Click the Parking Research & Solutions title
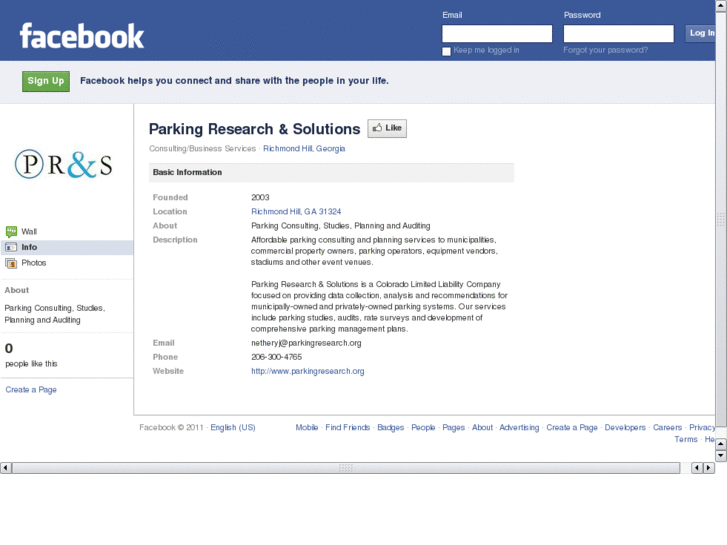The image size is (727, 545). (x=255, y=129)
